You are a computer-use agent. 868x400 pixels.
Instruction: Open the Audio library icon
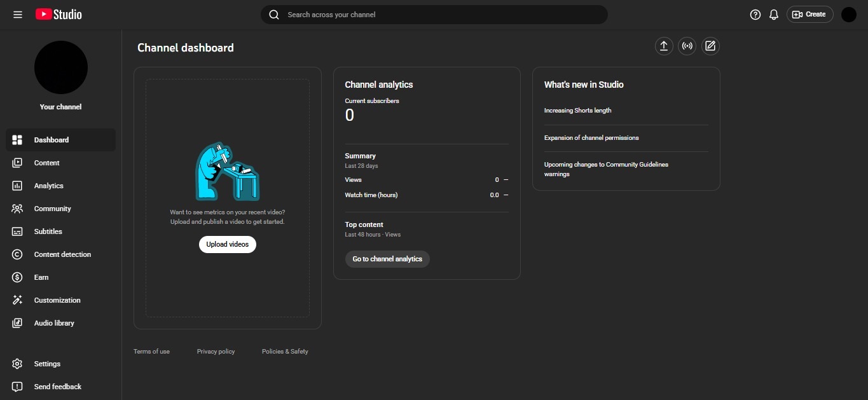point(17,323)
